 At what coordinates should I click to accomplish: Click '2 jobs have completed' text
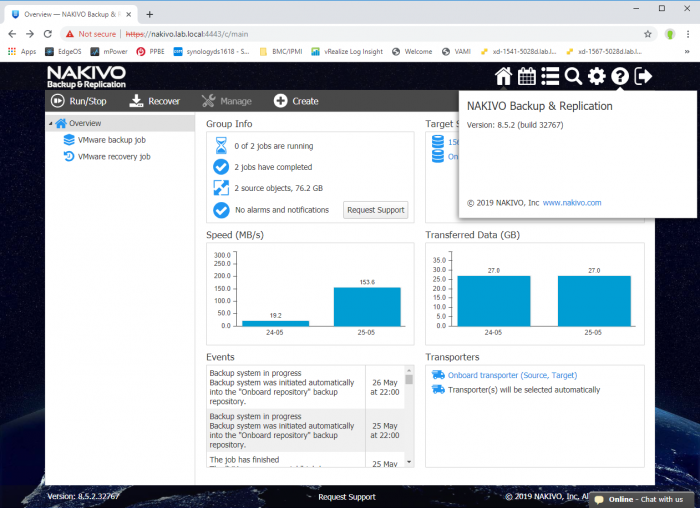273,167
